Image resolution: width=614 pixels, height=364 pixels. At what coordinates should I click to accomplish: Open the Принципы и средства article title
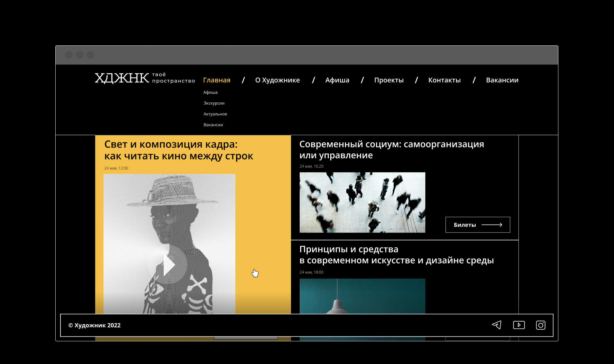[396, 255]
